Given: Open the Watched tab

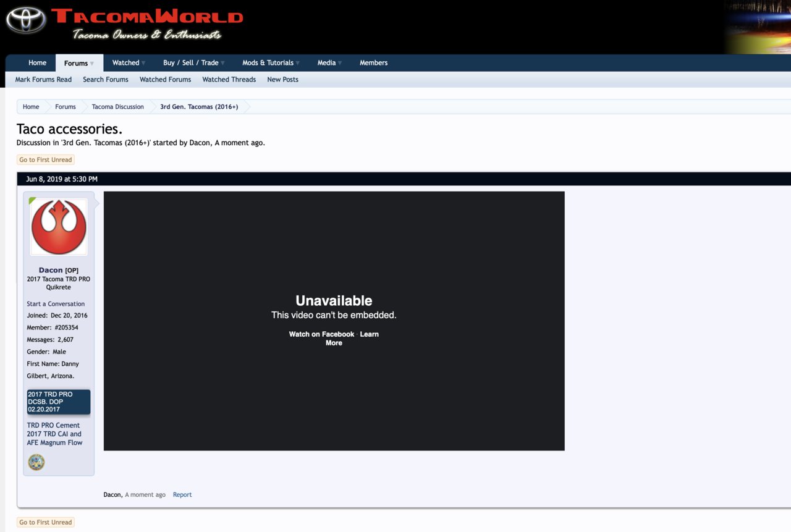Looking at the screenshot, I should click(x=125, y=62).
